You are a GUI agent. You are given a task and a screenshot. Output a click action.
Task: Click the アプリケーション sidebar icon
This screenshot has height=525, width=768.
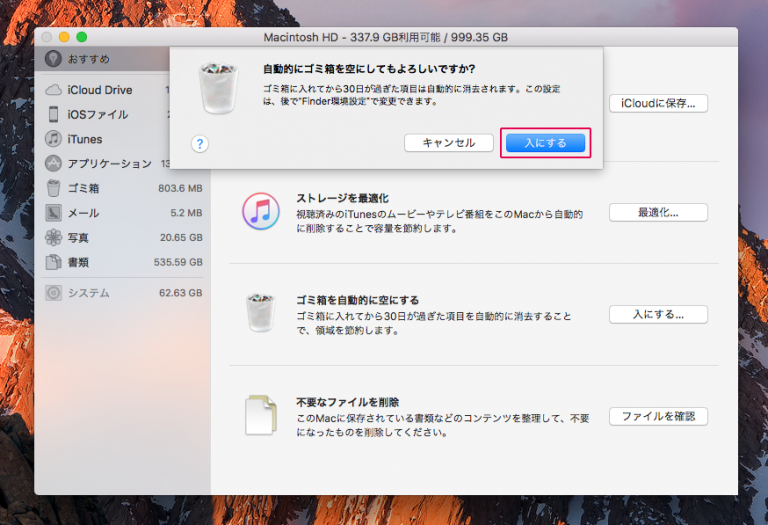(x=53, y=163)
